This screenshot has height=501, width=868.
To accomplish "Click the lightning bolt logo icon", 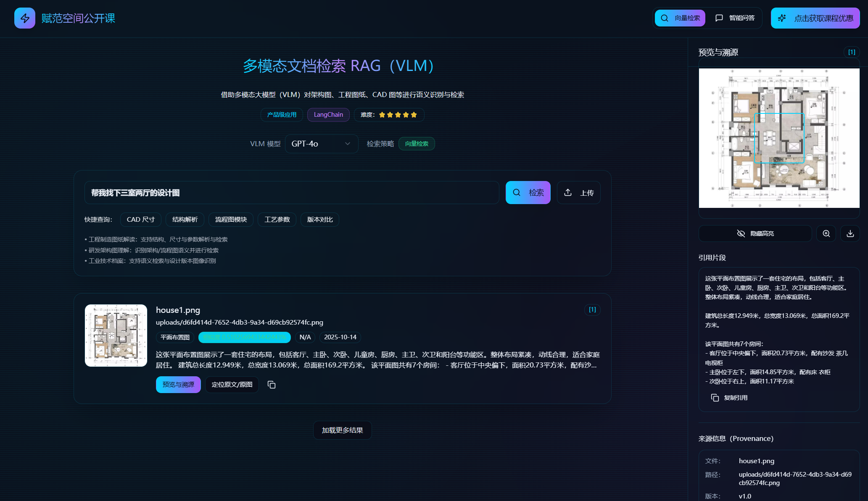I will pyautogui.click(x=25, y=18).
